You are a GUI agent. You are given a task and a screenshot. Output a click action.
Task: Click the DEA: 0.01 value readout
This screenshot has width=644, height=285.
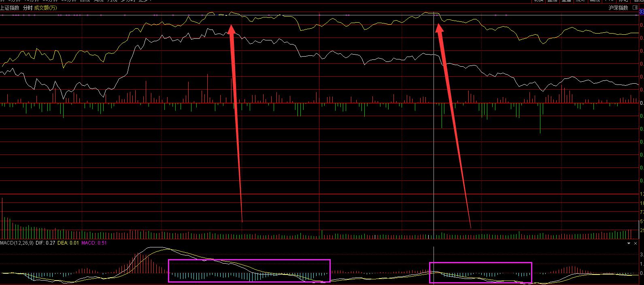pos(68,243)
